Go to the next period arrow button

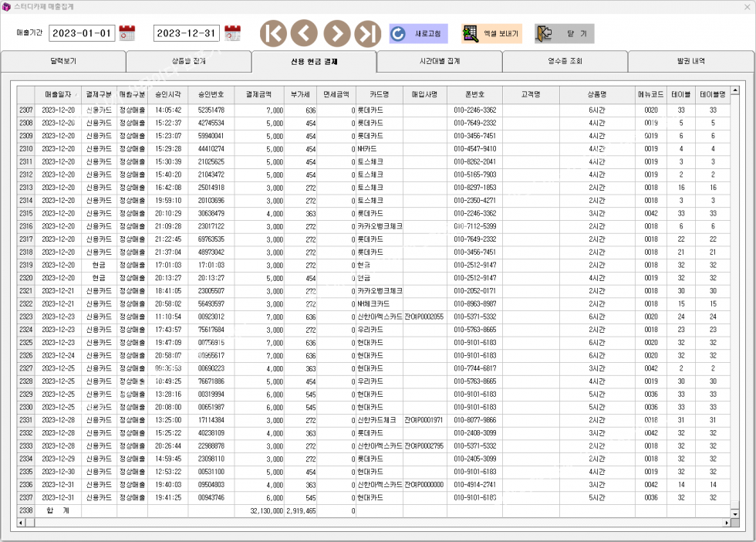coord(337,33)
